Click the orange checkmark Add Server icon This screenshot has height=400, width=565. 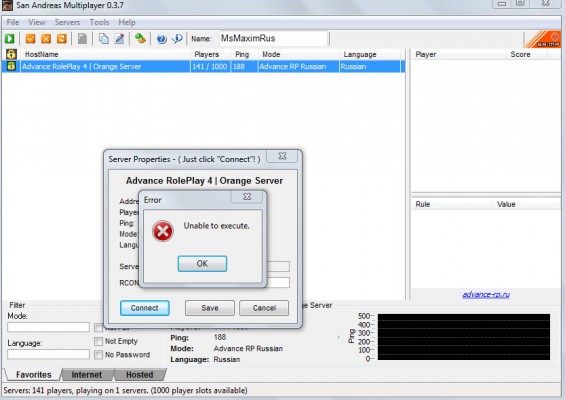[30, 39]
